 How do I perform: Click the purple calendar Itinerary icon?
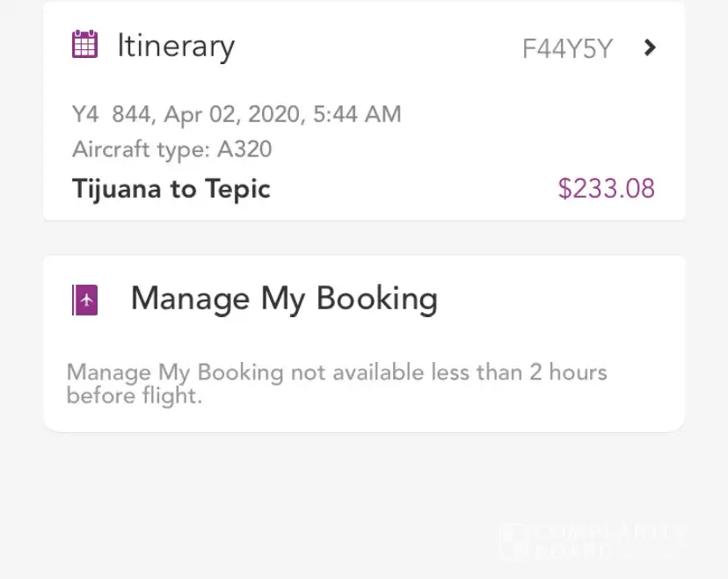coord(84,45)
